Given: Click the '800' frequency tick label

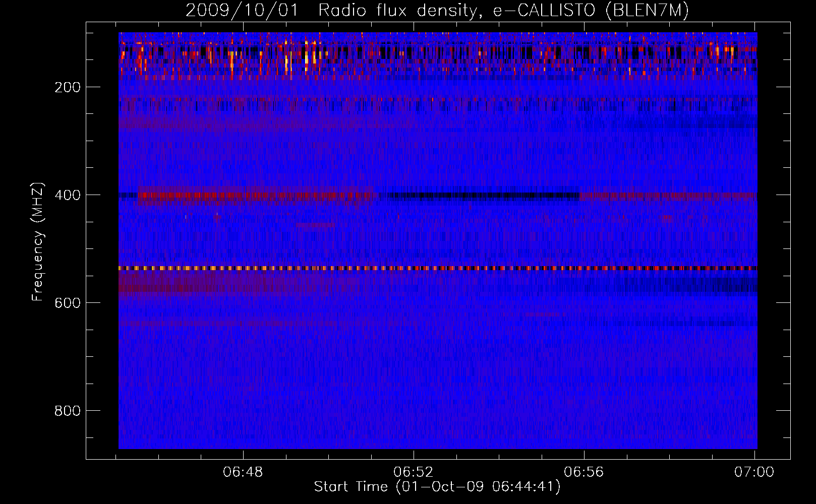Looking at the screenshot, I should tap(67, 411).
